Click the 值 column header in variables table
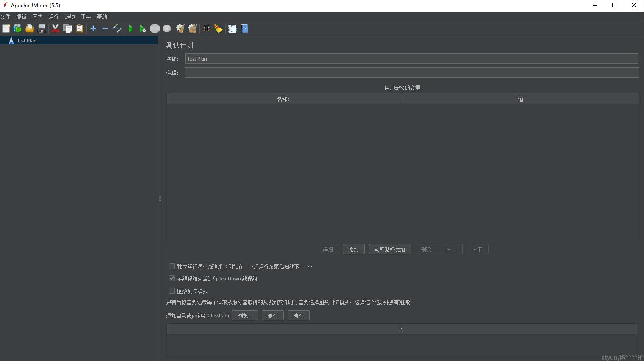Image resolution: width=644 pixels, height=361 pixels. pyautogui.click(x=521, y=99)
